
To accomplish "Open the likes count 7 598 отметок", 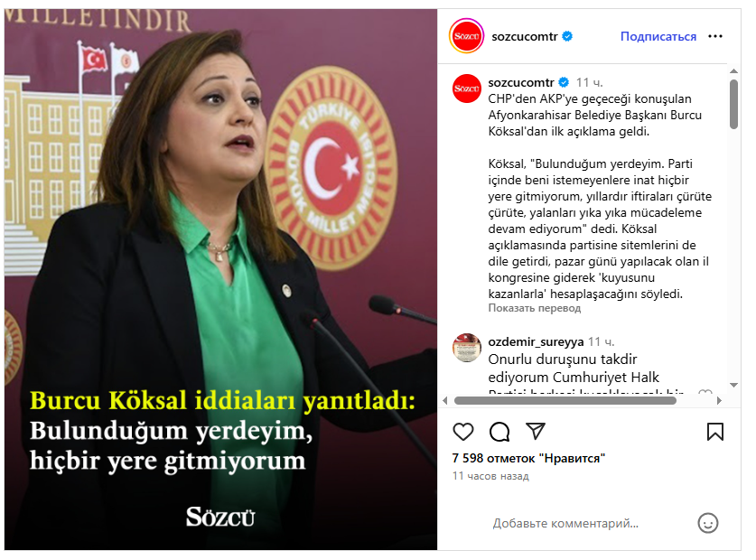I will pyautogui.click(x=528, y=458).
